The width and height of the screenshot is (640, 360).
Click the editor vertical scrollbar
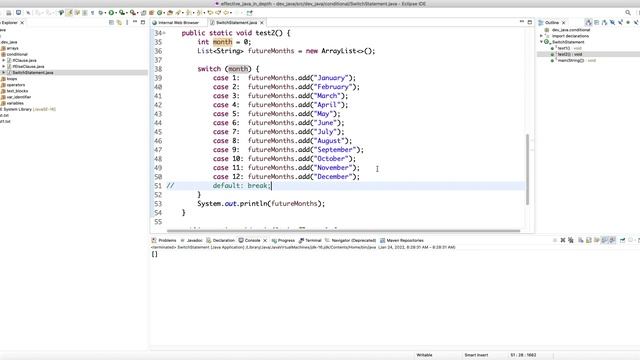pyautogui.click(x=527, y=169)
